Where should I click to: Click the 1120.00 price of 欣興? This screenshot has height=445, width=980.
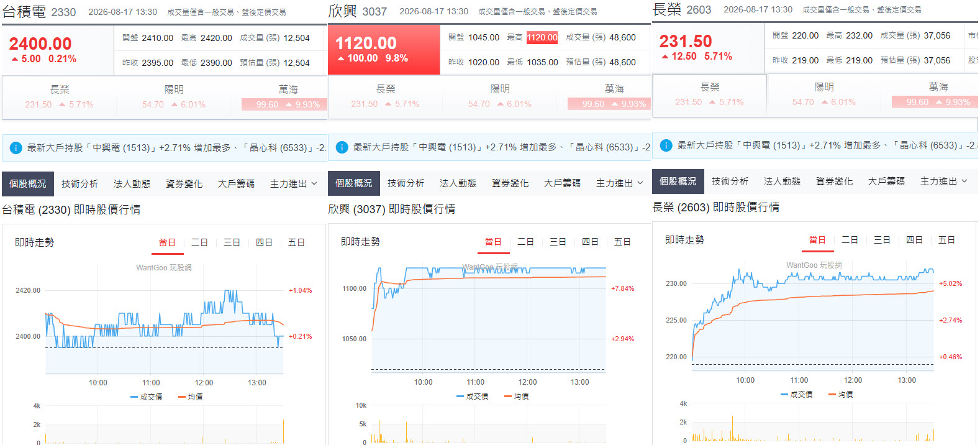tap(366, 43)
